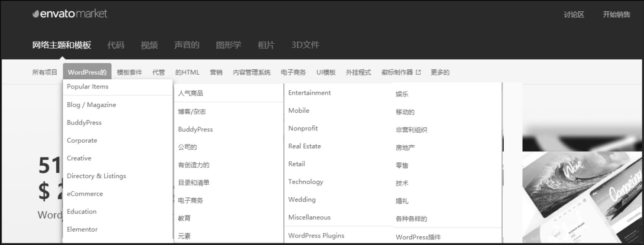
Task: Go to the 相片 category
Action: click(x=266, y=45)
